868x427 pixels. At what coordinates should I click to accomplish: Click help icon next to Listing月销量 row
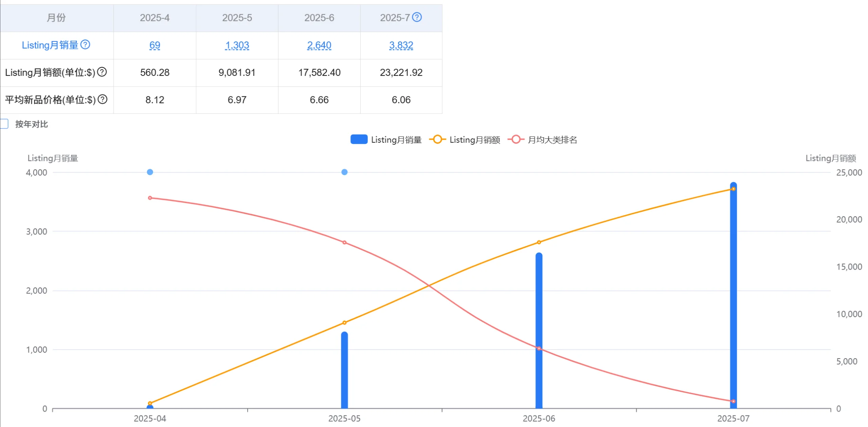tap(85, 44)
